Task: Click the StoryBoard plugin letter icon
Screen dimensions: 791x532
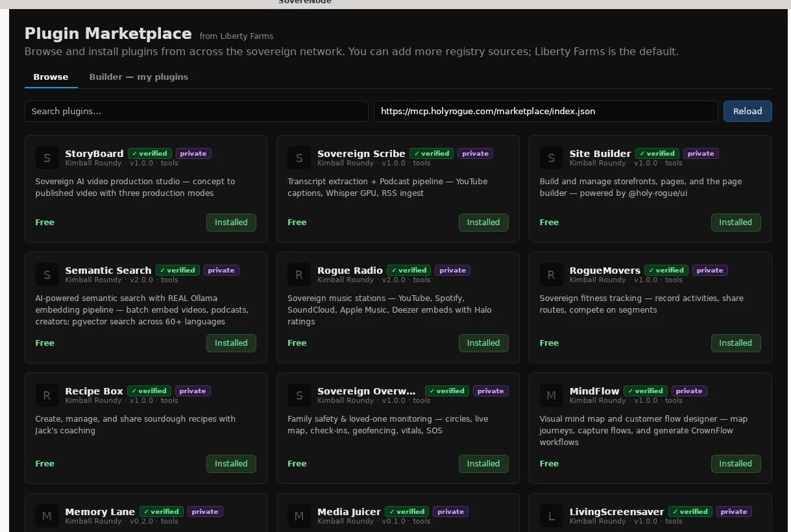Action: (x=47, y=158)
